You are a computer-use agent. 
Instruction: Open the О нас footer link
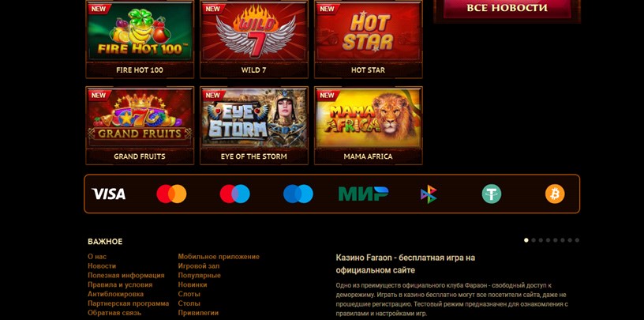pyautogui.click(x=97, y=257)
